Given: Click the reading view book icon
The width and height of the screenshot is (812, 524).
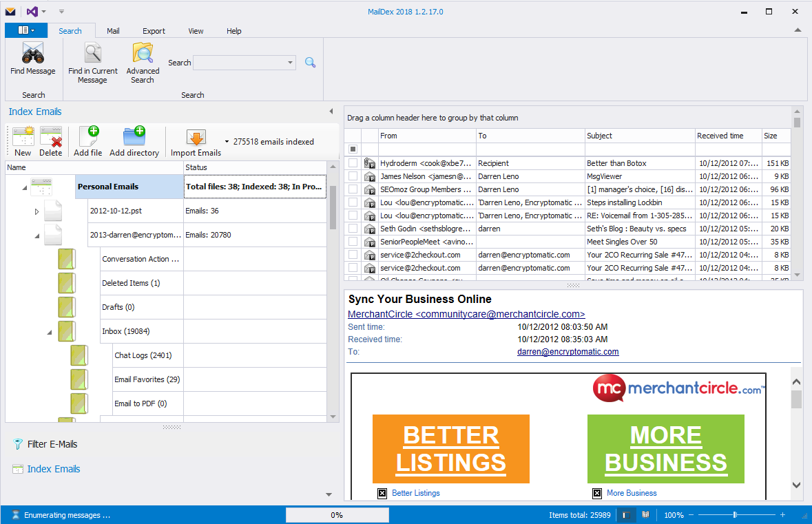Looking at the screenshot, I should click(x=645, y=515).
